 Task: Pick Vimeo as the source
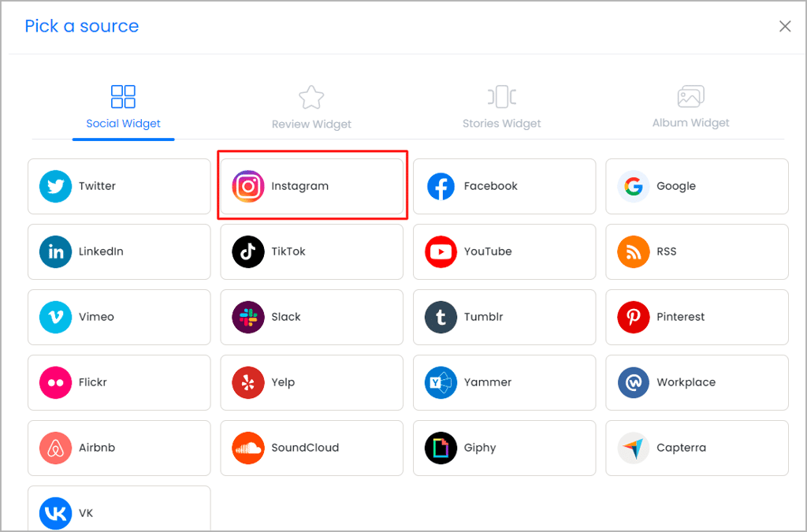(118, 317)
